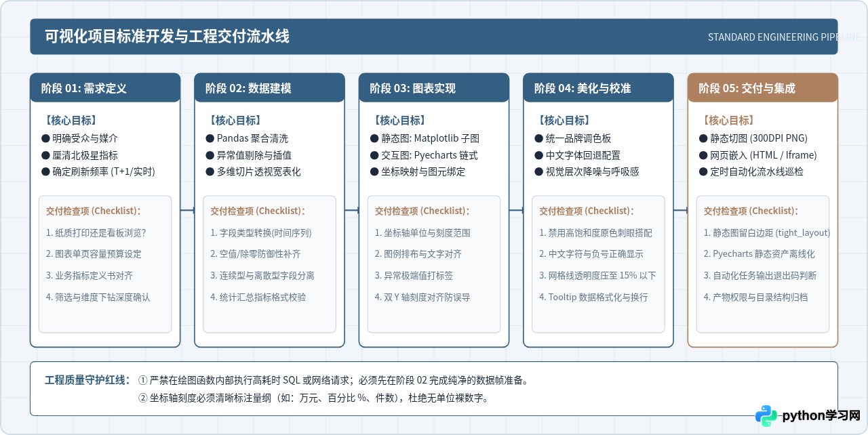Viewport: 868px width, 435px height.
Task: Click the bullet 中文字体回退配置
Action: (577, 155)
